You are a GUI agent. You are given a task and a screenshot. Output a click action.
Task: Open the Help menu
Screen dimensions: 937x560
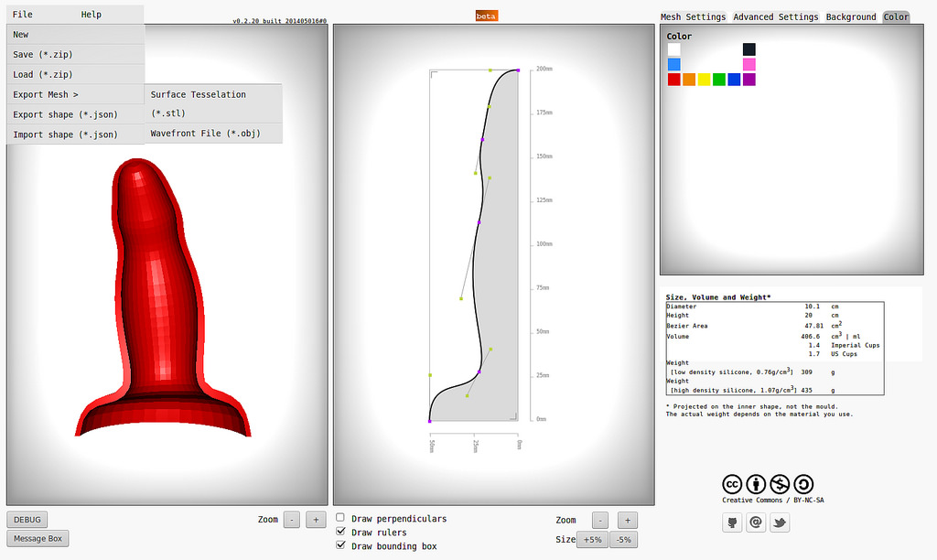point(91,15)
